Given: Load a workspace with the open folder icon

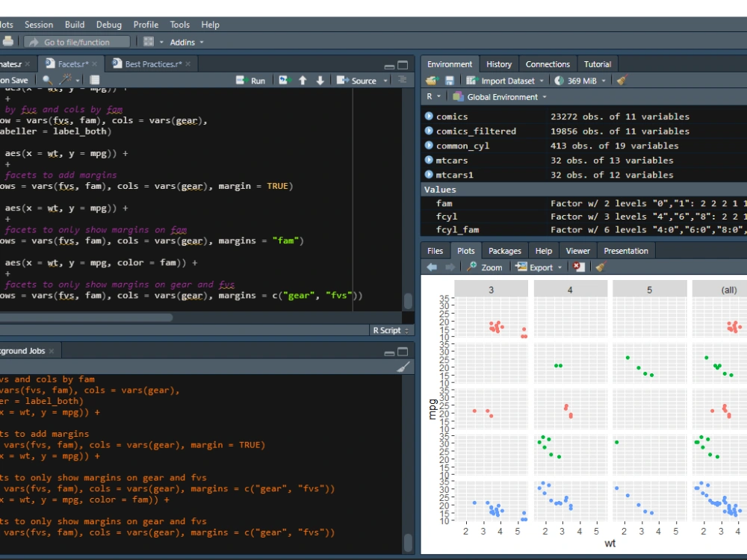Looking at the screenshot, I should click(432, 80).
